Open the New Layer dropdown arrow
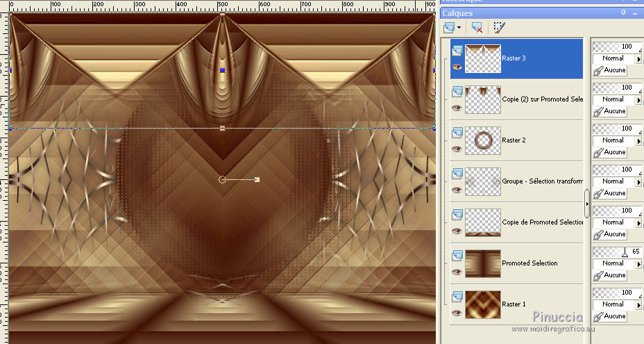644x344 pixels. (459, 27)
